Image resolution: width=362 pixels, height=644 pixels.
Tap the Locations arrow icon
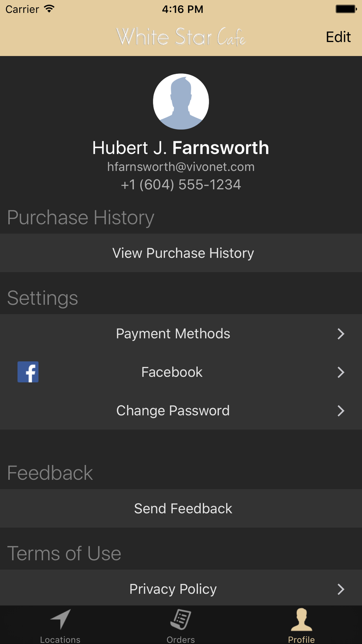[60, 619]
